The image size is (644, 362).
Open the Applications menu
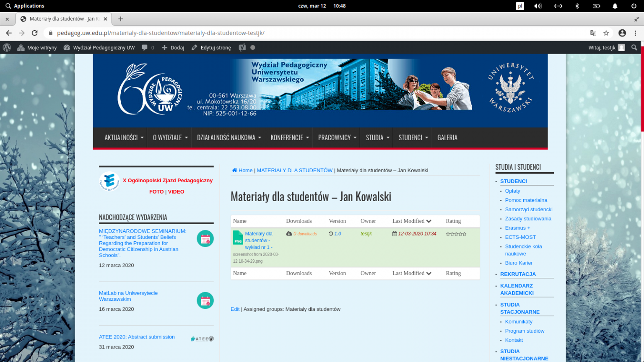(x=25, y=6)
